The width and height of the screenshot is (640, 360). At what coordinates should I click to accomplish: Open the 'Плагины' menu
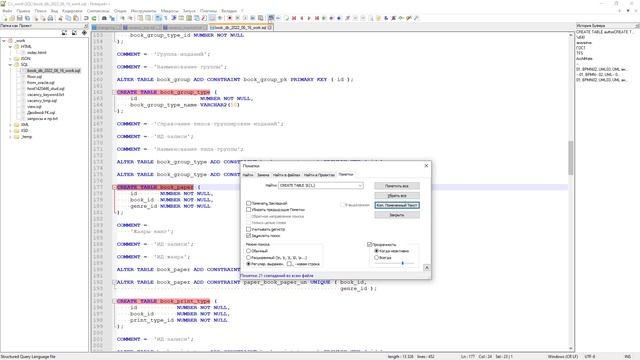[209, 11]
